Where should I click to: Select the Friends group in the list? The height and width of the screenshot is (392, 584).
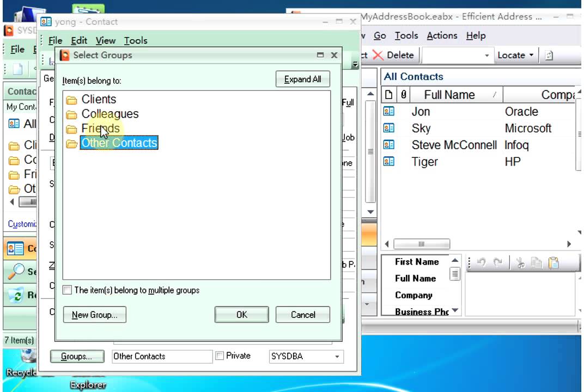100,128
